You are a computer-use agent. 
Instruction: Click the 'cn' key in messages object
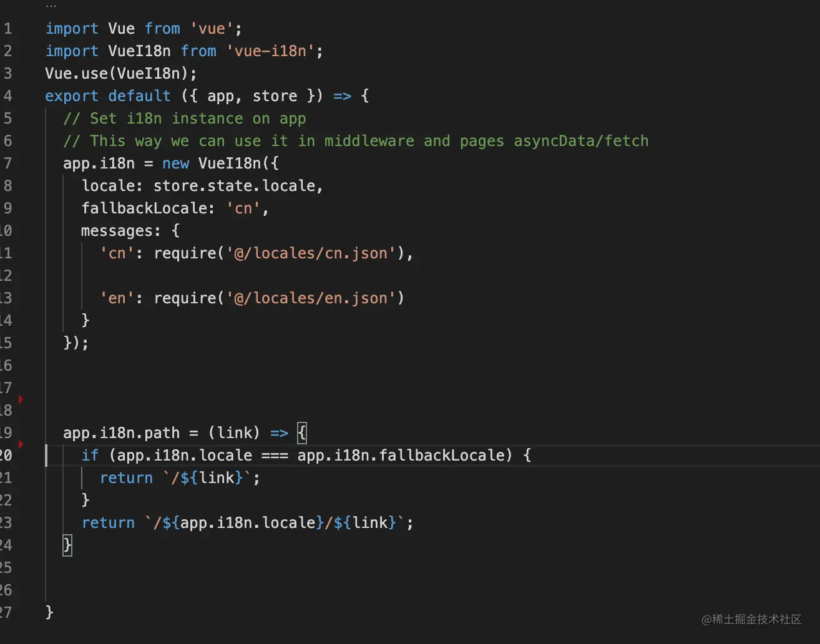click(x=117, y=253)
